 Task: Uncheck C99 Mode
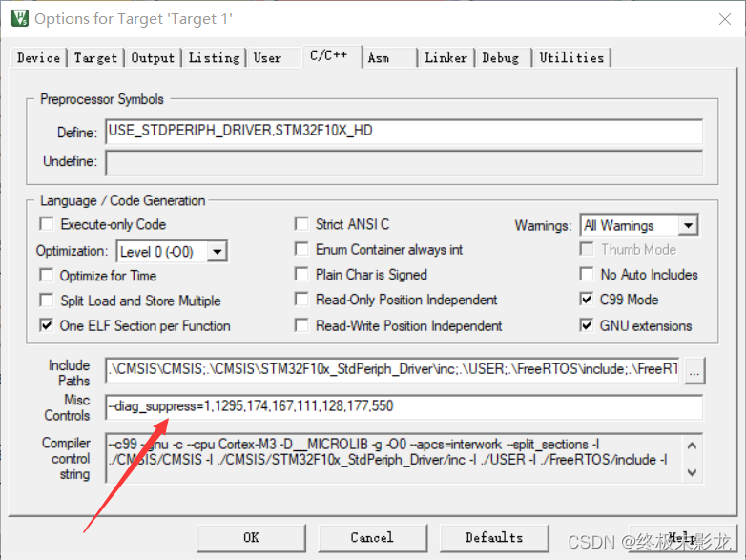coord(587,300)
